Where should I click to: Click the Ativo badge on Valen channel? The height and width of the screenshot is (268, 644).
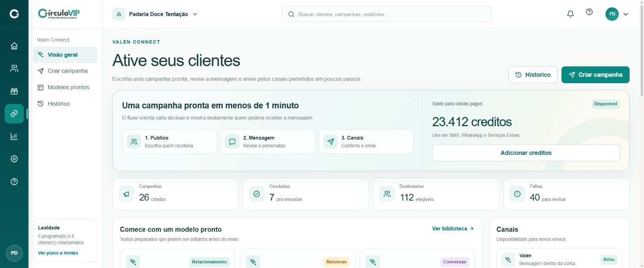pyautogui.click(x=609, y=260)
